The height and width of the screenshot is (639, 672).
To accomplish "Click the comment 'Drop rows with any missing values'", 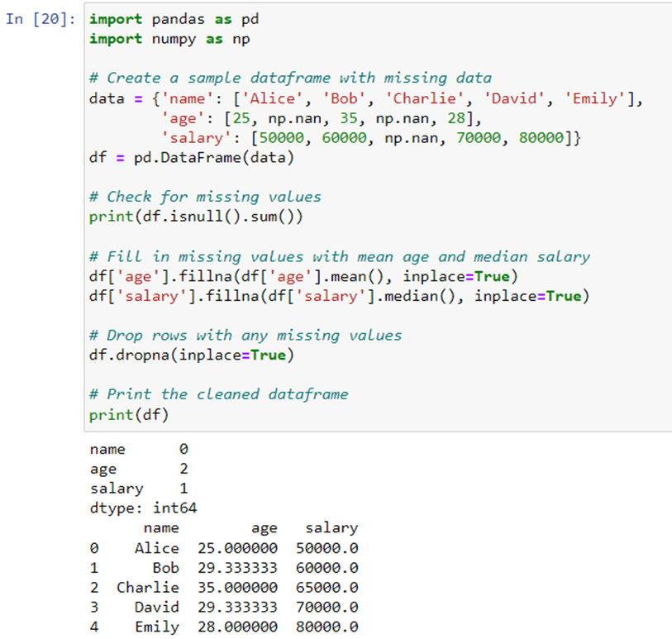I will (x=245, y=336).
